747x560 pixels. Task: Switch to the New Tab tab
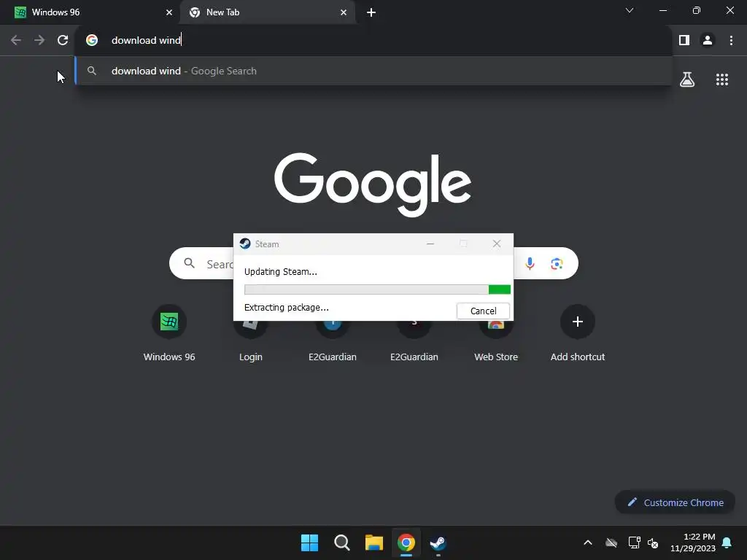pos(267,12)
